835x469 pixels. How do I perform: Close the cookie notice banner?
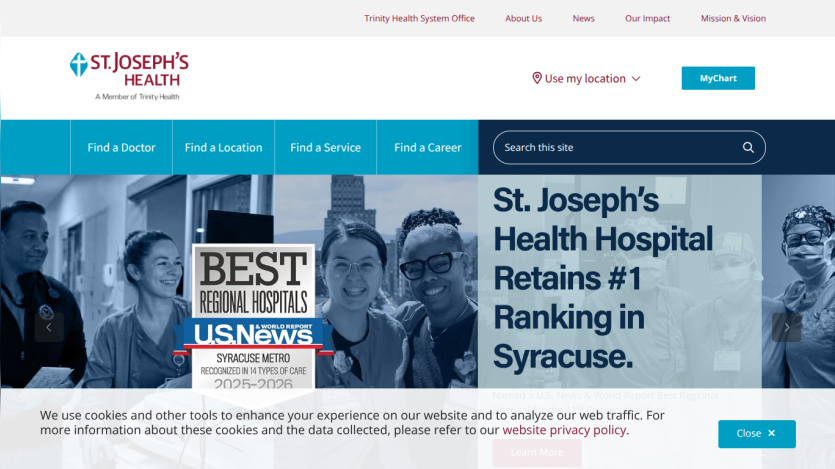(757, 434)
